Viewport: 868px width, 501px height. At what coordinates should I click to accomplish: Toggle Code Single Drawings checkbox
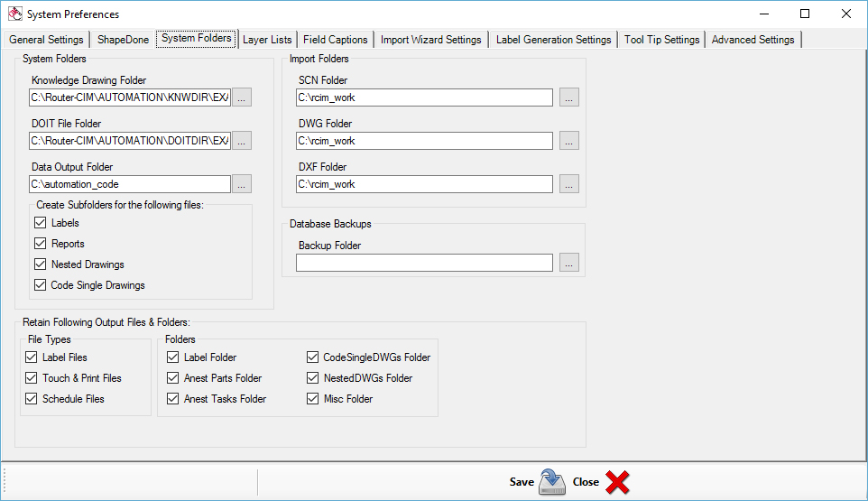tap(40, 285)
